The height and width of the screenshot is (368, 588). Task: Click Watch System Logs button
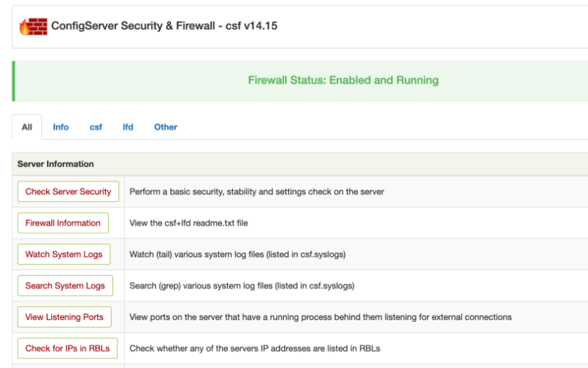(64, 254)
